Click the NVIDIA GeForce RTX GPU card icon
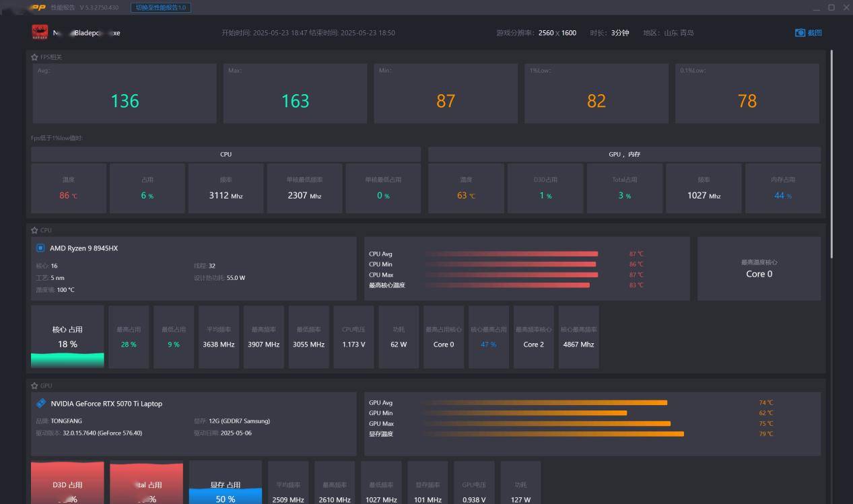853x504 pixels. (41, 403)
